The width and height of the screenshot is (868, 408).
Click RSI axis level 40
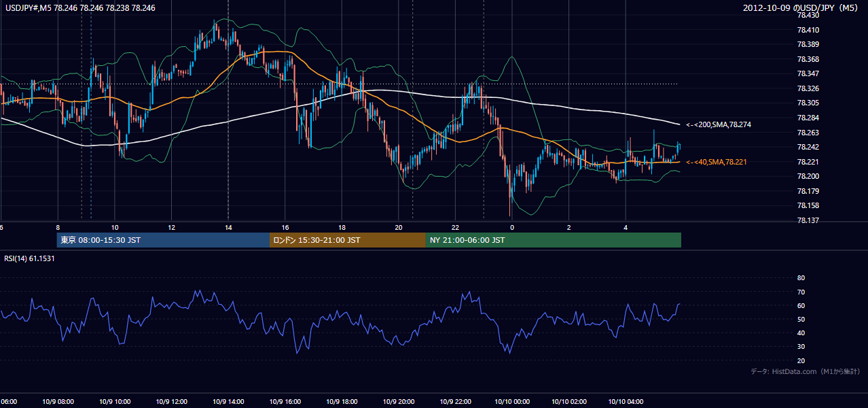coord(801,333)
